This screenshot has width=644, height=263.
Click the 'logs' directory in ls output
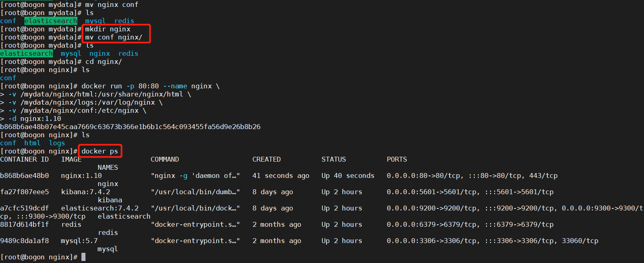pos(57,143)
